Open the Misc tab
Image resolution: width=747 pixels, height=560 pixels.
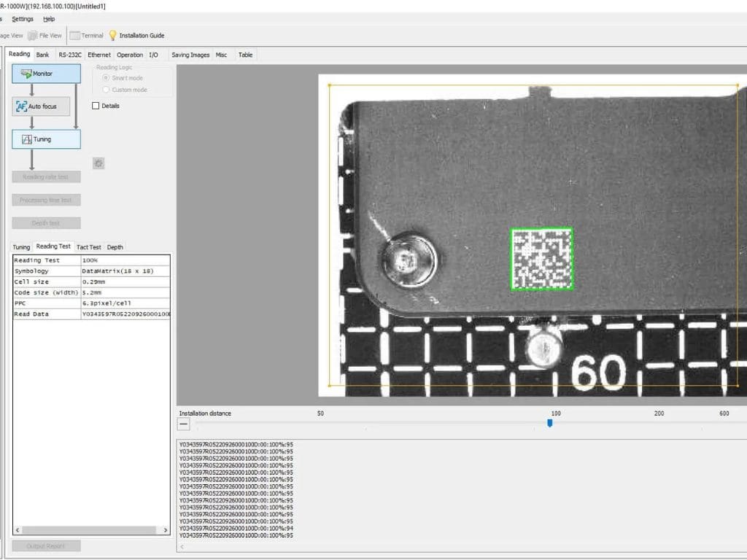click(221, 55)
